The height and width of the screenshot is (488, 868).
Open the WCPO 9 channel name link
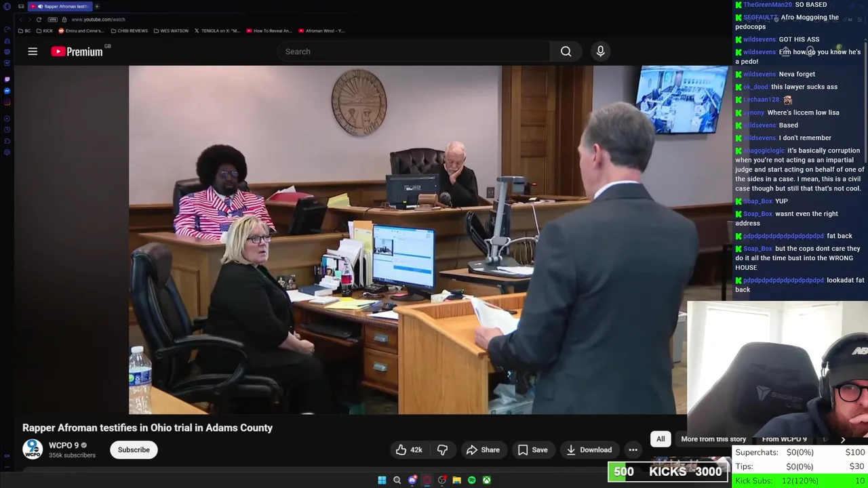click(x=64, y=445)
